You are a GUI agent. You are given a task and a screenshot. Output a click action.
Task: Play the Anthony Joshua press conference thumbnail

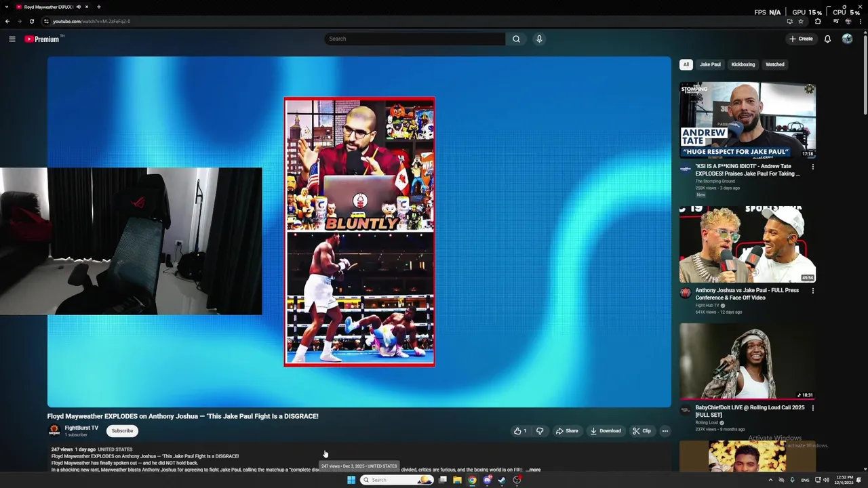pyautogui.click(x=747, y=244)
